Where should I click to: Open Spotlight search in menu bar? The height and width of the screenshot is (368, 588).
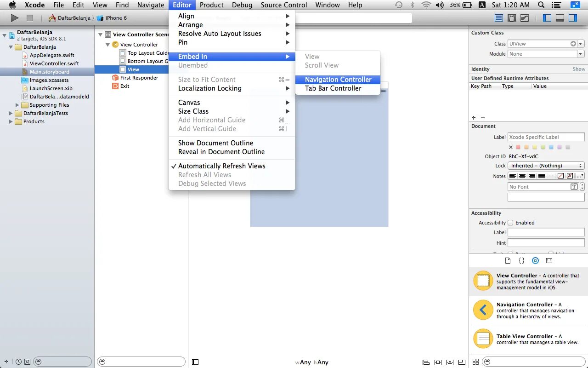point(541,5)
